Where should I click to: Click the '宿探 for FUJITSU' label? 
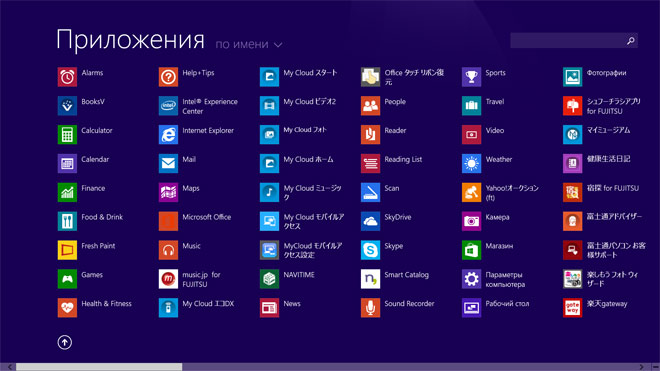click(x=612, y=188)
